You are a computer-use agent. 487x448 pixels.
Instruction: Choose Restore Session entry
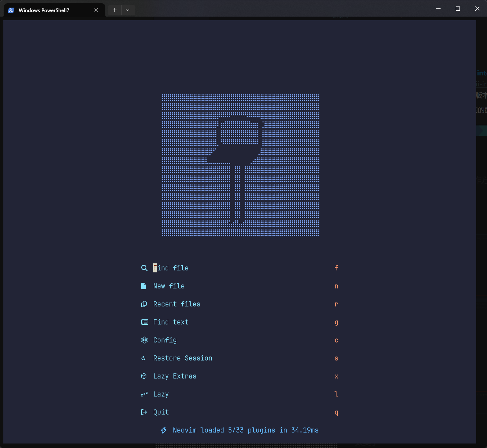coord(183,358)
